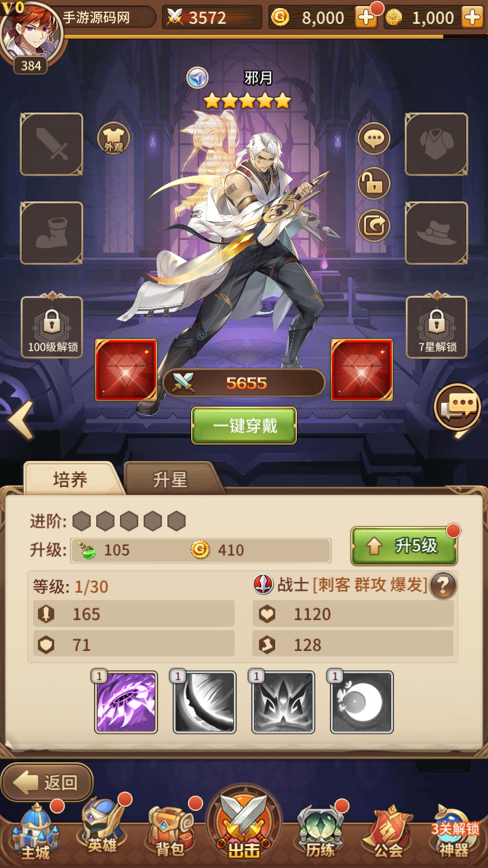Toggle the hero lock padlock icon

pos(374,182)
